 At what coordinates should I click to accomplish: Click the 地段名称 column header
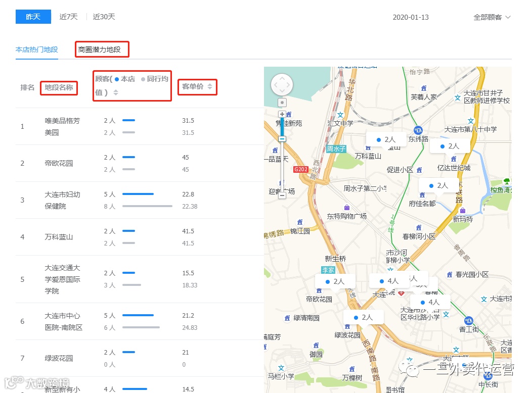(x=59, y=87)
